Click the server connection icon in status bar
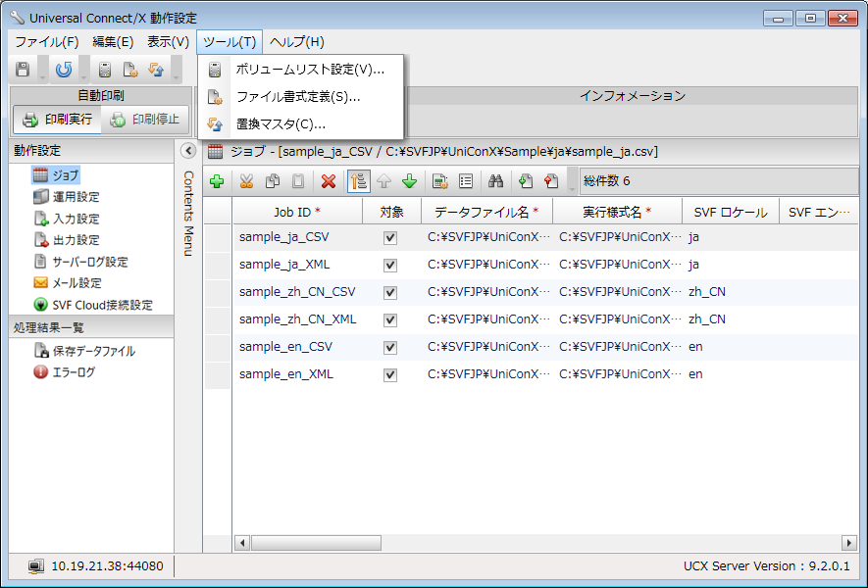The width and height of the screenshot is (868, 588). [36, 565]
